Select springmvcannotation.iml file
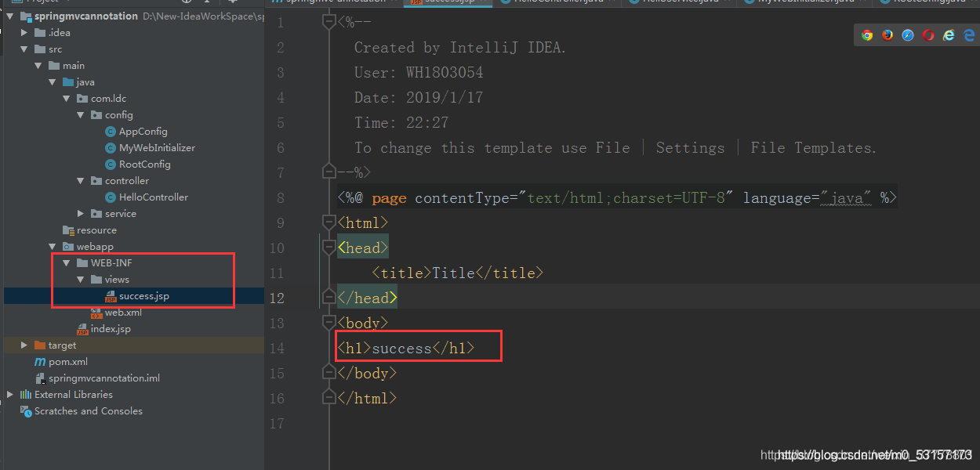The width and height of the screenshot is (980, 470). click(104, 378)
